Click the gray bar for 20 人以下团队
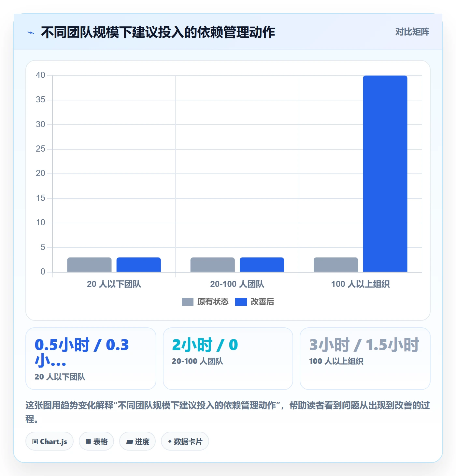 (x=89, y=265)
